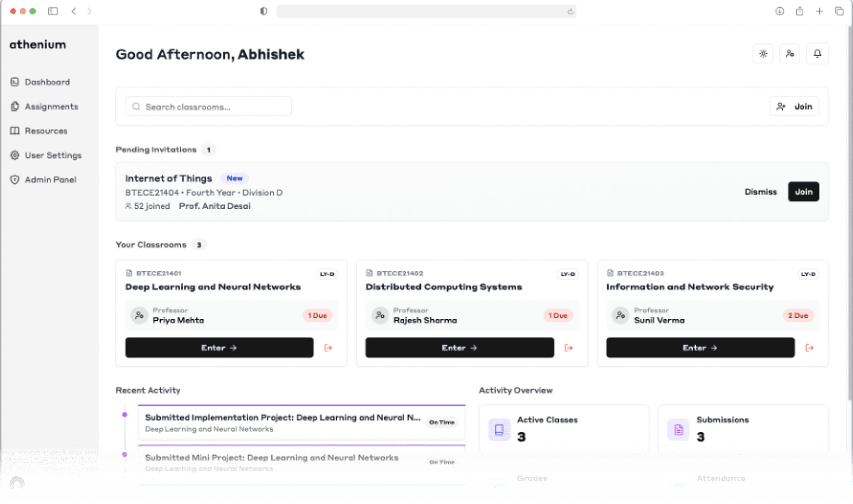Click the Search classrooms input field
Viewport: 853px width, 504px height.
[x=208, y=106]
